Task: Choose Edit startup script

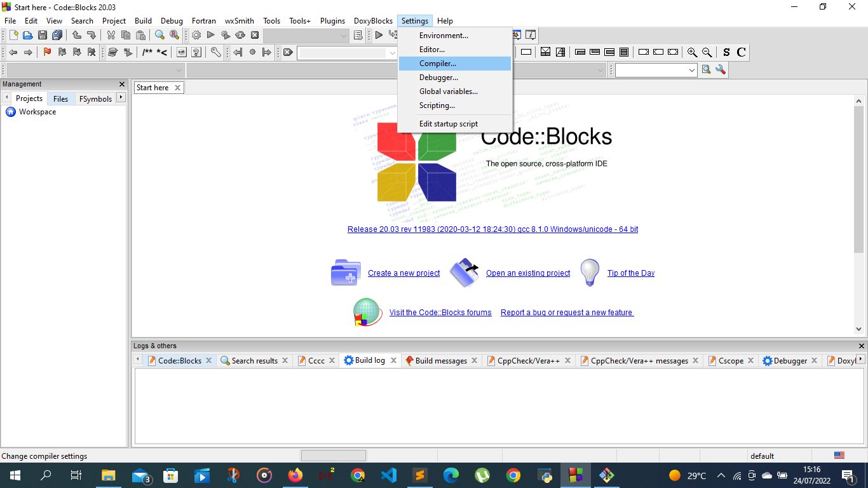Action: coord(454,124)
